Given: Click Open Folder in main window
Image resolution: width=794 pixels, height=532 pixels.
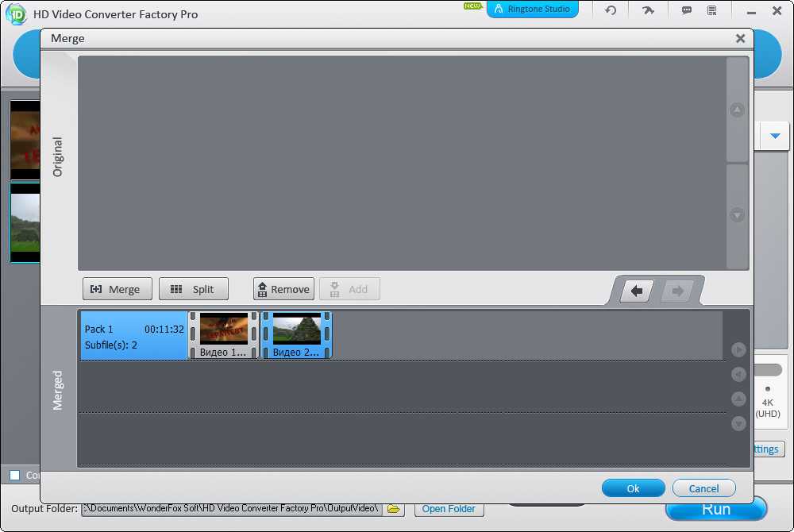Looking at the screenshot, I should pyautogui.click(x=449, y=509).
